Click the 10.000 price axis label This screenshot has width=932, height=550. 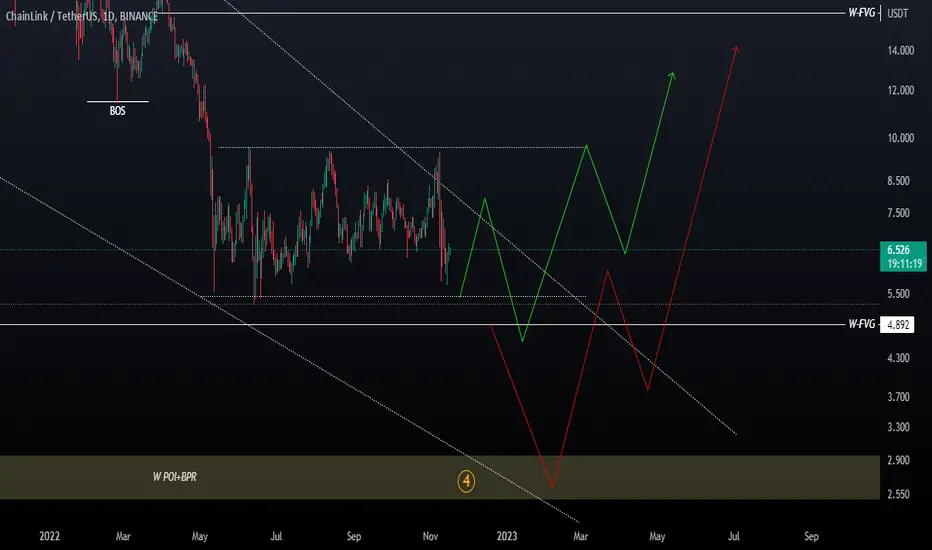pyautogui.click(x=900, y=138)
